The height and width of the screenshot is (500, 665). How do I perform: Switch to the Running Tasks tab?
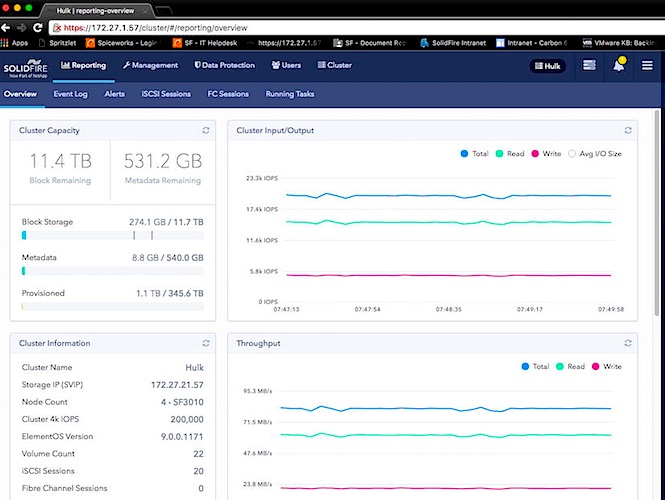pos(290,94)
